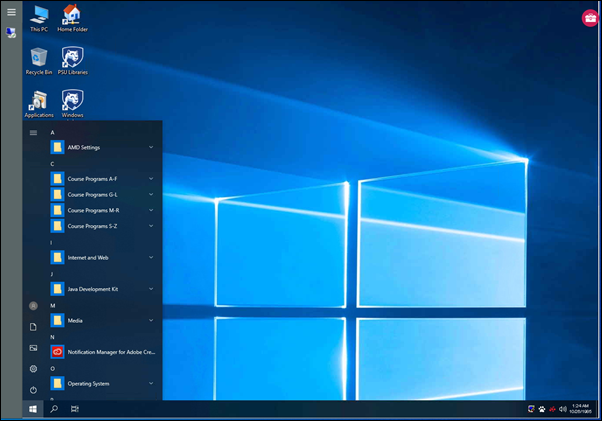The height and width of the screenshot is (421, 602).
Task: Open the clock and date in taskbar
Action: [x=580, y=409]
